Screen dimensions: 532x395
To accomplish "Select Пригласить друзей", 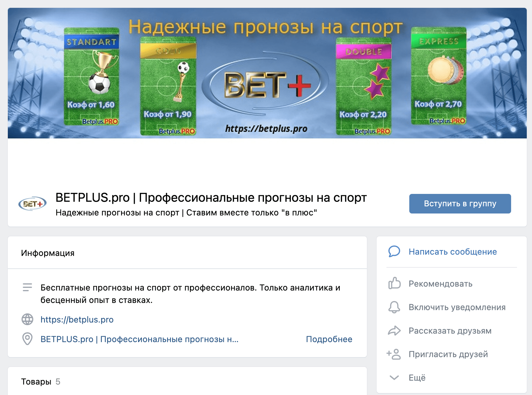I will tap(448, 354).
